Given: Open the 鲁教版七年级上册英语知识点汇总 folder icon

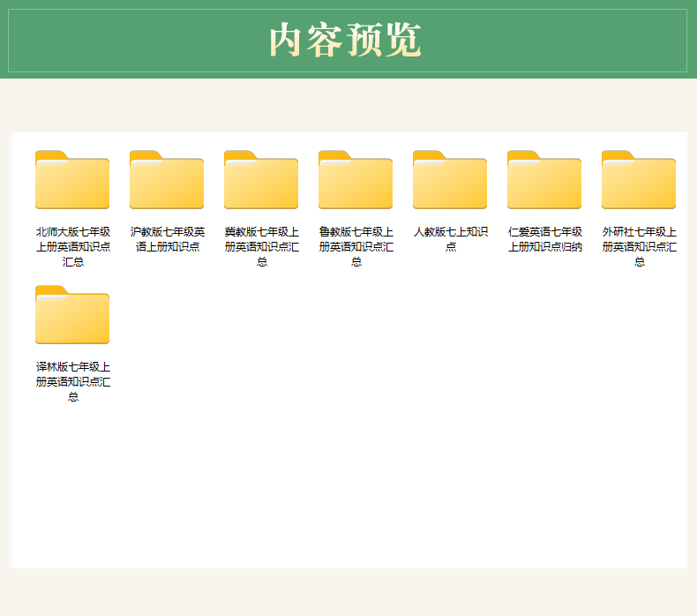Looking at the screenshot, I should 356,180.
